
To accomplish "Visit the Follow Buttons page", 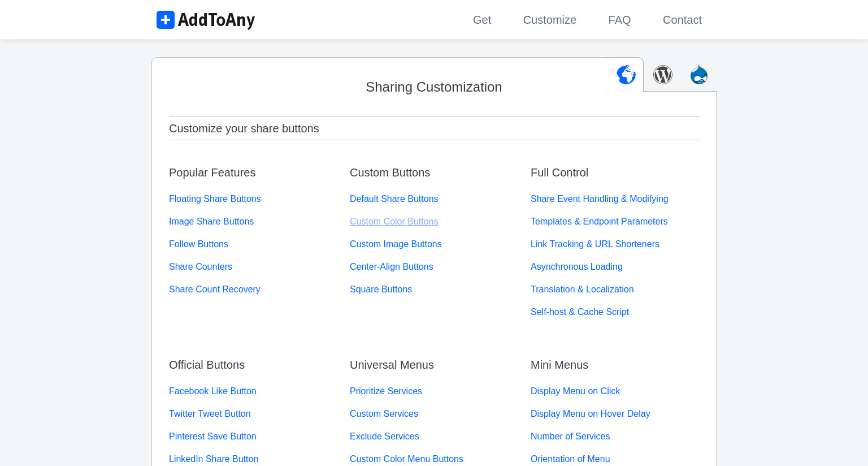I will click(x=198, y=244).
